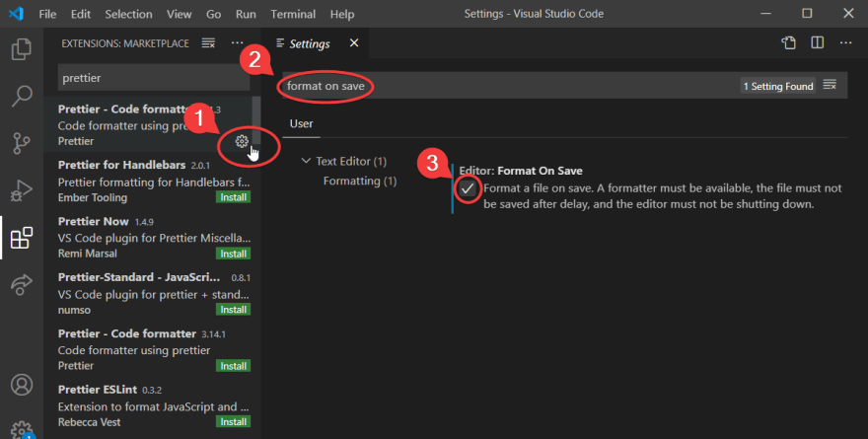Install the Prettier ESLint extension
This screenshot has height=439, width=868.
(233, 421)
